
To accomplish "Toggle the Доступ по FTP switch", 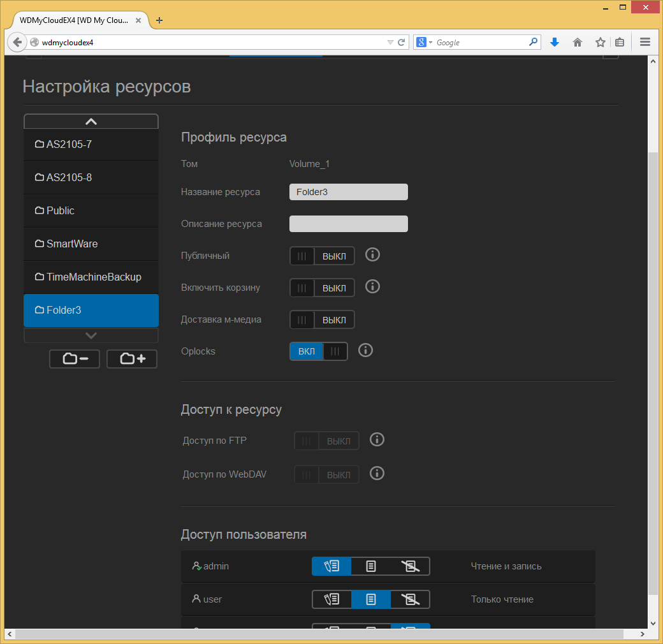I will pyautogui.click(x=326, y=441).
